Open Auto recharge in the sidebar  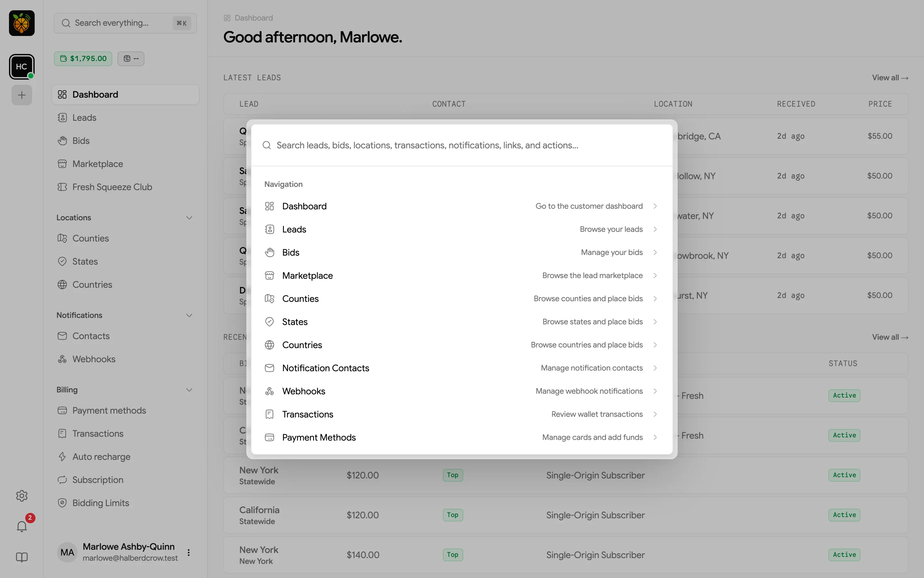coord(125,457)
